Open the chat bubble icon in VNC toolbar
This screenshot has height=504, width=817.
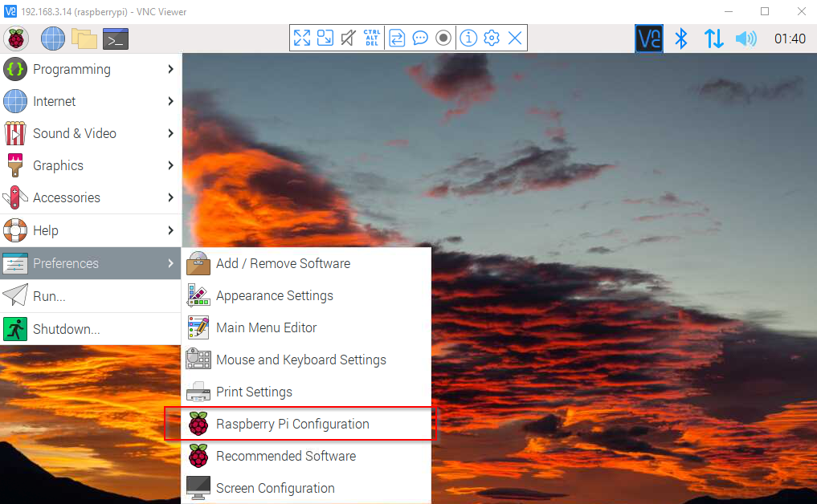tap(420, 38)
